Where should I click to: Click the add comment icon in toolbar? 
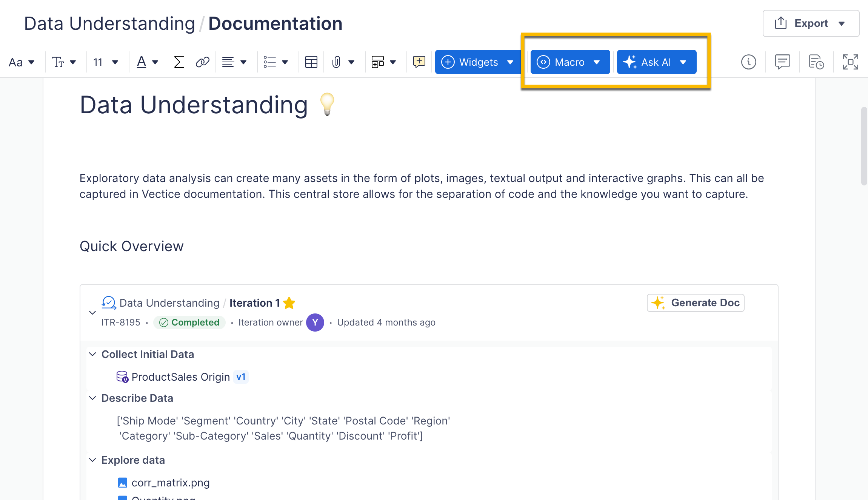point(419,62)
